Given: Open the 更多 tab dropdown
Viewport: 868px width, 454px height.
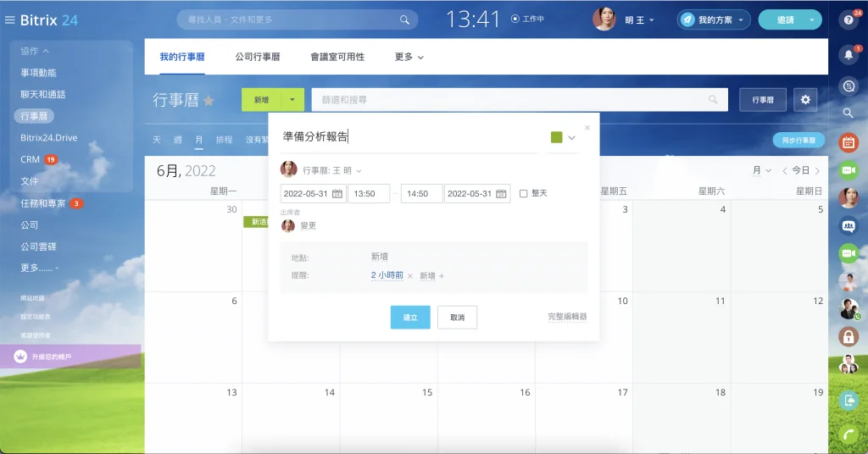Looking at the screenshot, I should [x=409, y=57].
